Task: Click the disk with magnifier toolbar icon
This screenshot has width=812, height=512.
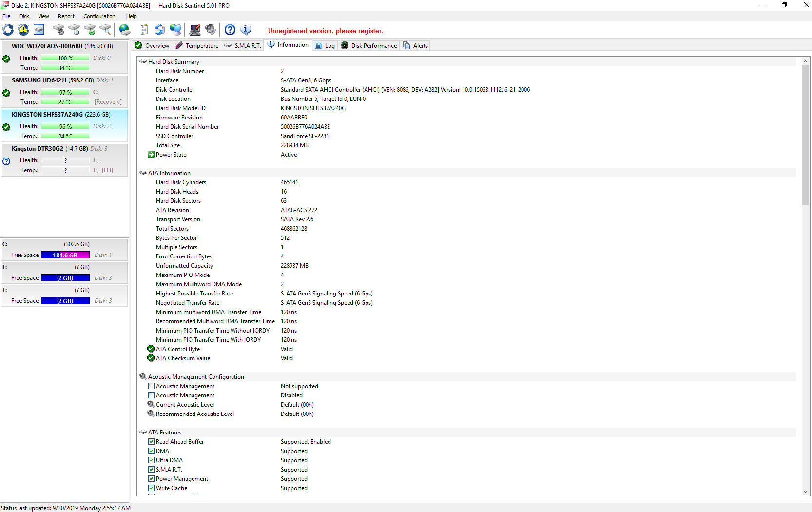Action: coord(105,30)
